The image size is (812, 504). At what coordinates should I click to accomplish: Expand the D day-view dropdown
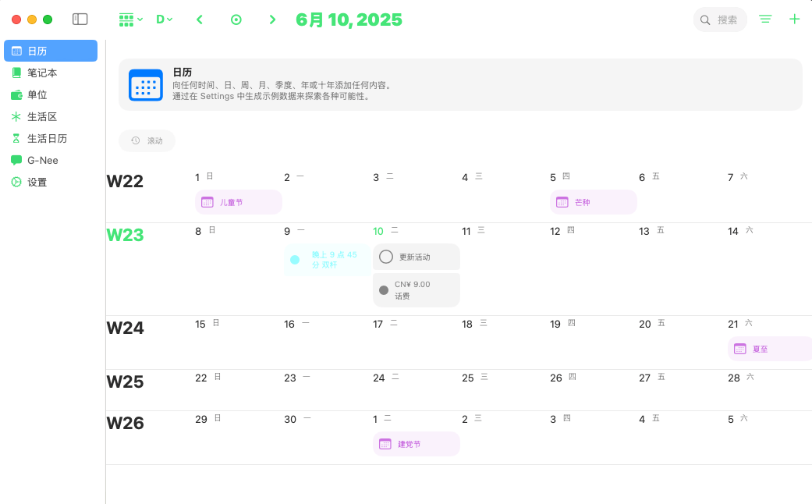point(164,20)
